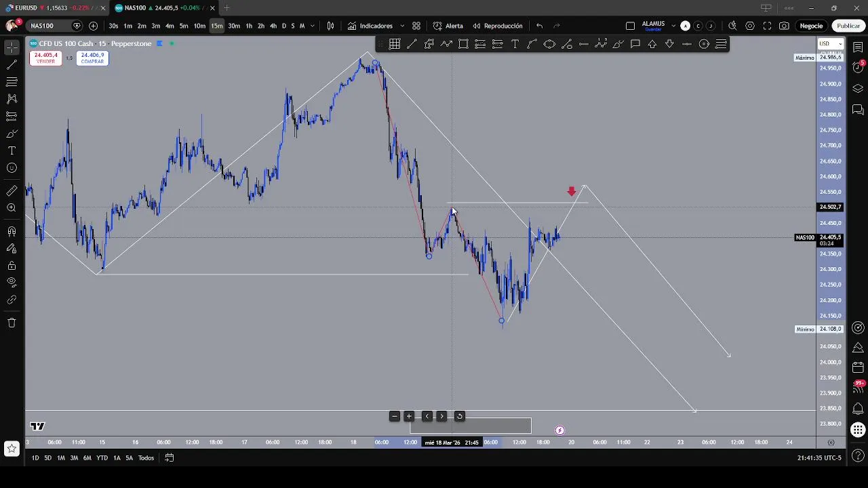Expand the timeframe intervals dropdown arrow
This screenshot has height=488, width=868.
(x=313, y=26)
